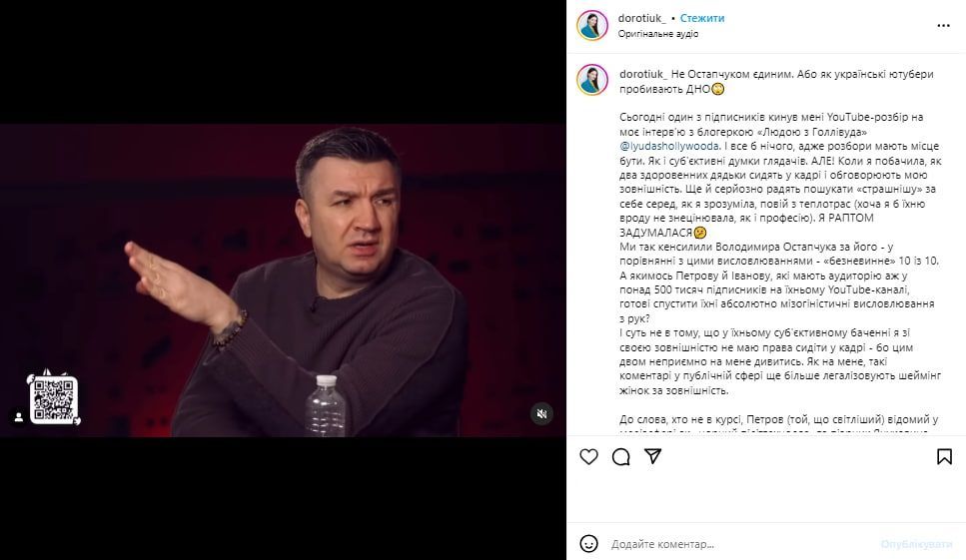Screen dimensions: 966x560
Task: Like the post with the heart icon
Action: coord(589,456)
